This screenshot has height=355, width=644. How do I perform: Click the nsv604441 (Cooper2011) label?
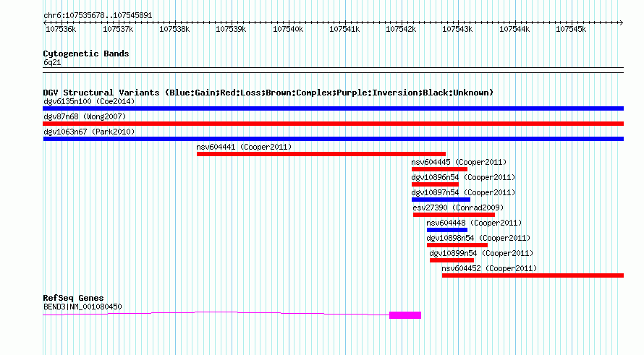coord(244,147)
